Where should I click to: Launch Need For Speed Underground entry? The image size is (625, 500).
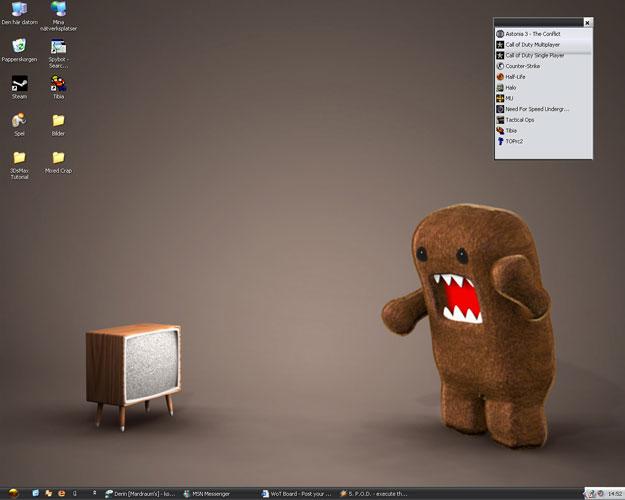click(536, 109)
